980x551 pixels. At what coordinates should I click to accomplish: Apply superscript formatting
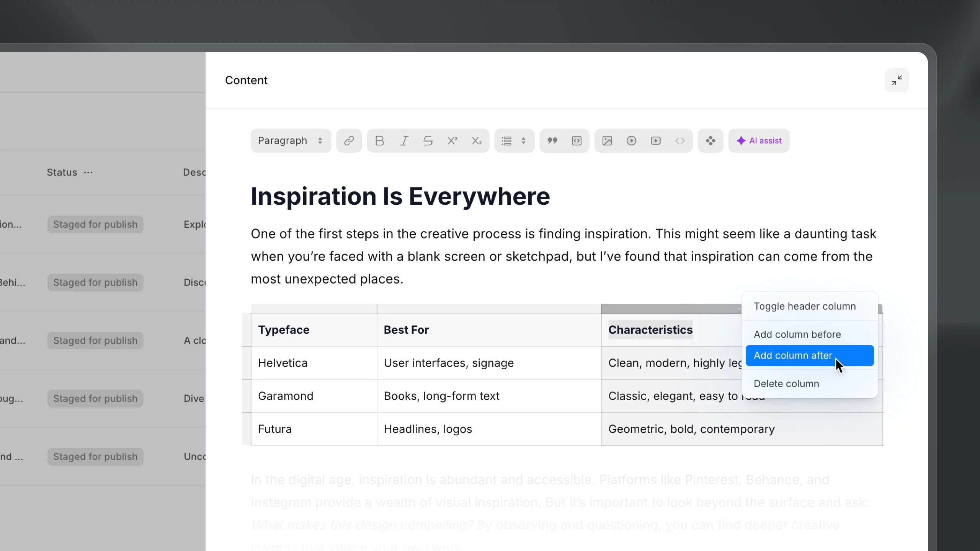(452, 140)
